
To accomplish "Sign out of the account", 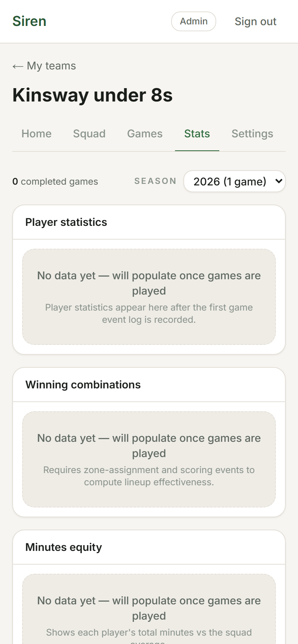I will tap(255, 22).
